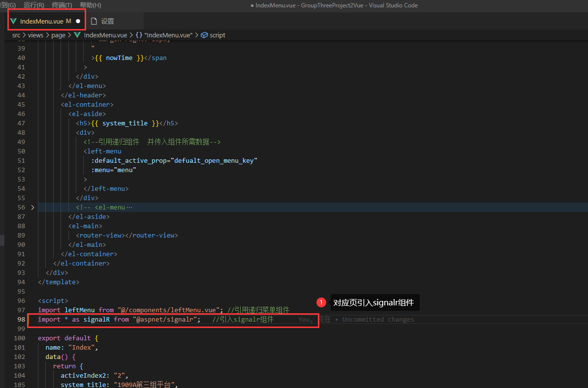The image size is (588, 388).
Task: Expand the folded el-menu comment at line 56
Action: coord(32,208)
